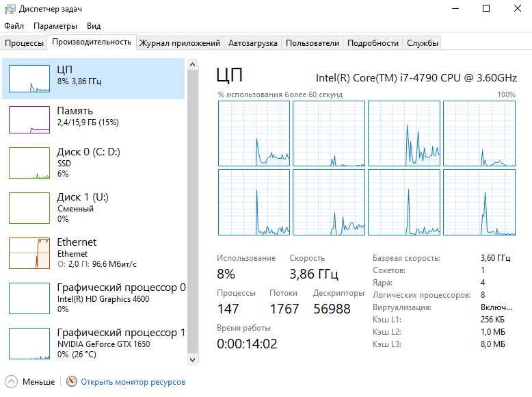Click the first logical processor graph, top row

[254, 133]
